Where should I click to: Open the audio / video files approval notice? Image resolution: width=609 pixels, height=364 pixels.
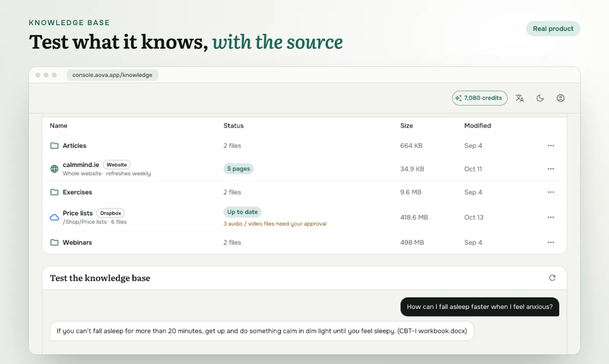point(275,224)
